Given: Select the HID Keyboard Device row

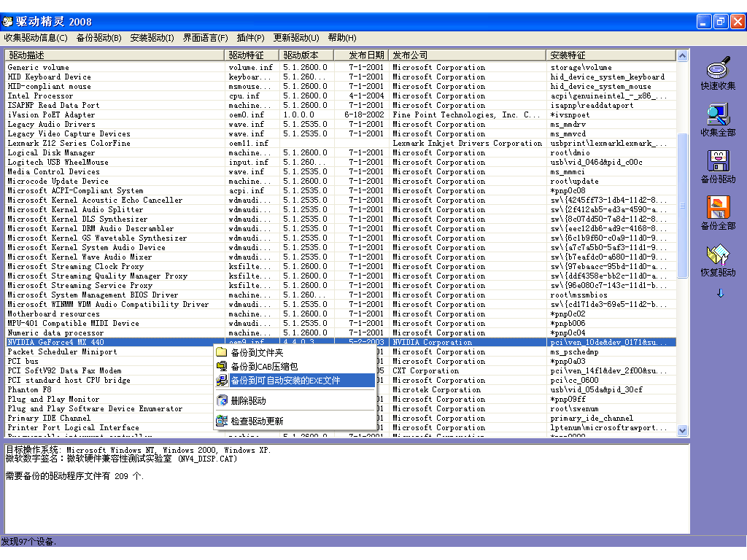Looking at the screenshot, I should (341, 77).
